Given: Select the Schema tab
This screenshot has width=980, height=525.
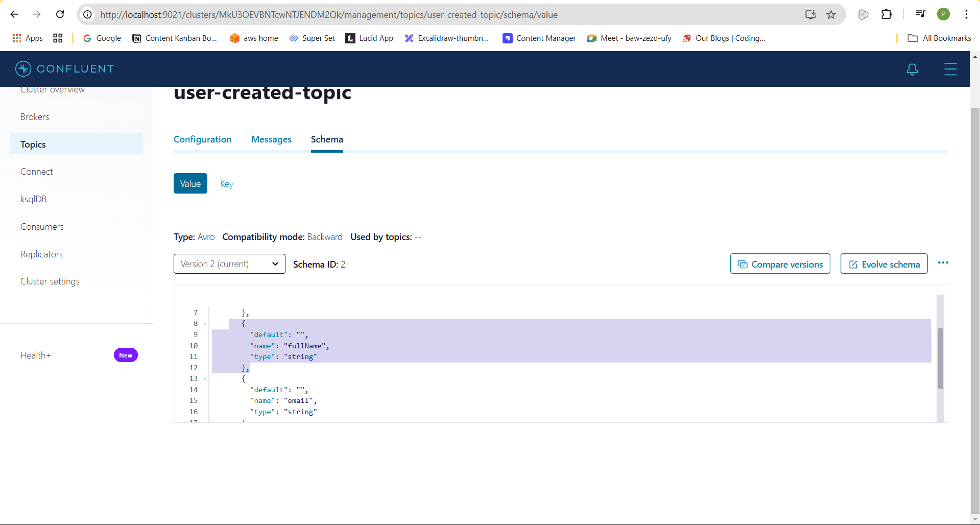Looking at the screenshot, I should tap(327, 139).
